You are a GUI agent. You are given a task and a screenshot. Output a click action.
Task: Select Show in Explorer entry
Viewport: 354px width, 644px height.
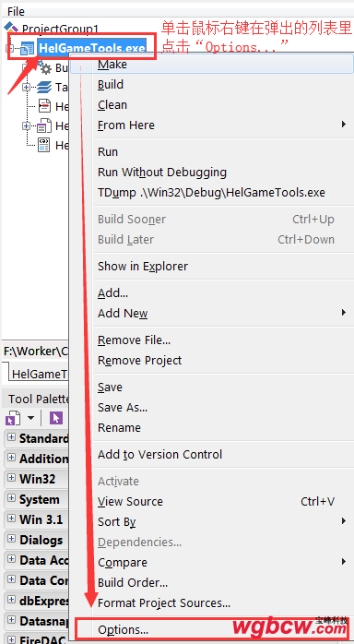coord(143,266)
